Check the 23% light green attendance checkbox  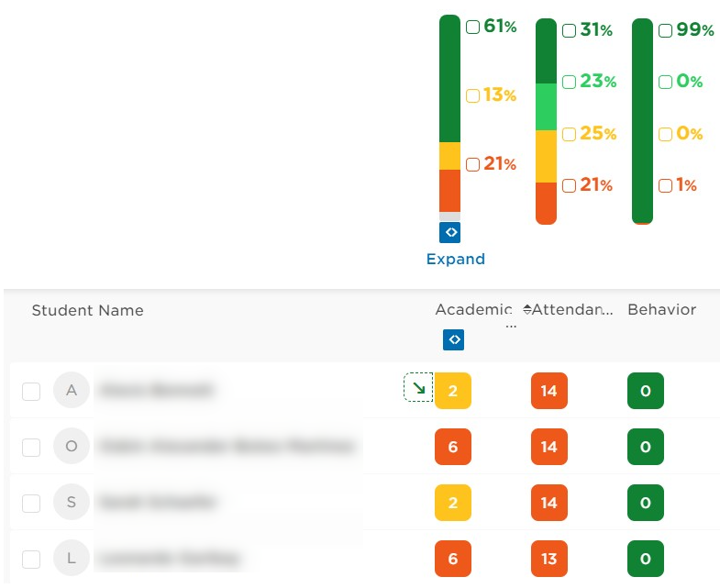coord(569,82)
